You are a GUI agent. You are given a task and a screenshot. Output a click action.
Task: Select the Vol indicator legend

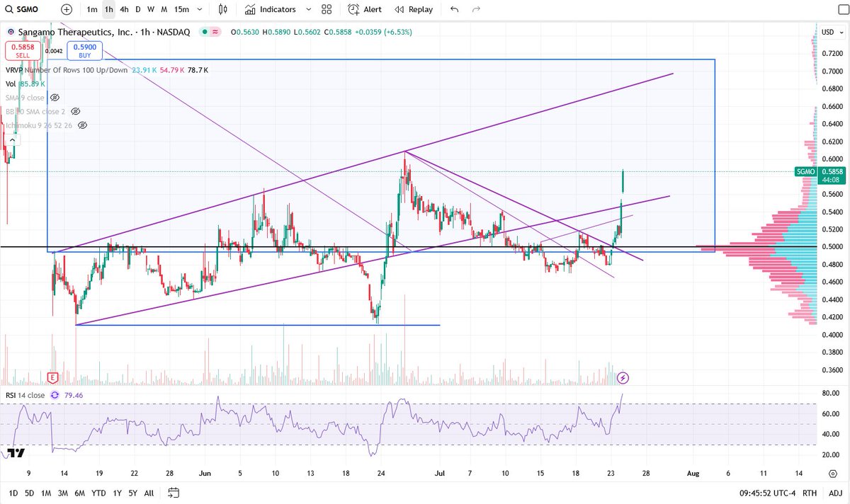coord(11,84)
